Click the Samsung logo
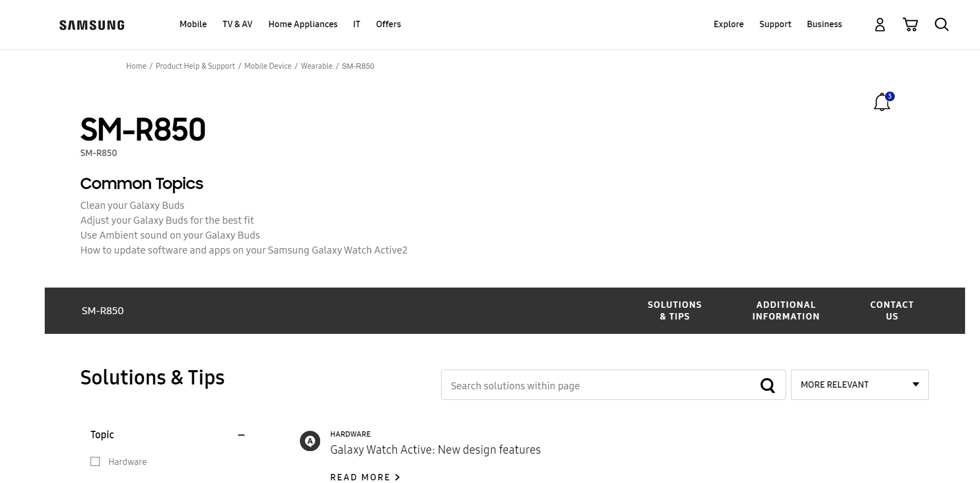This screenshot has height=483, width=980. point(92,25)
